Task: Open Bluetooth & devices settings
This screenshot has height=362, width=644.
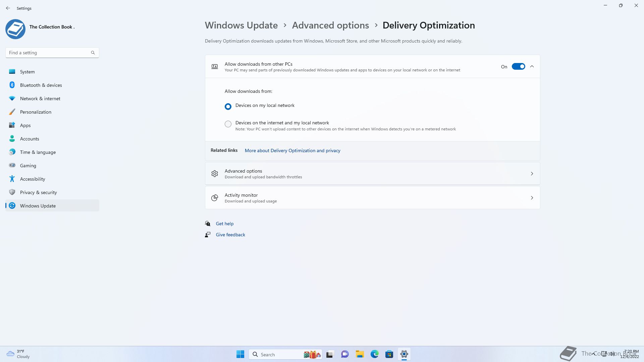Action: click(52, 85)
